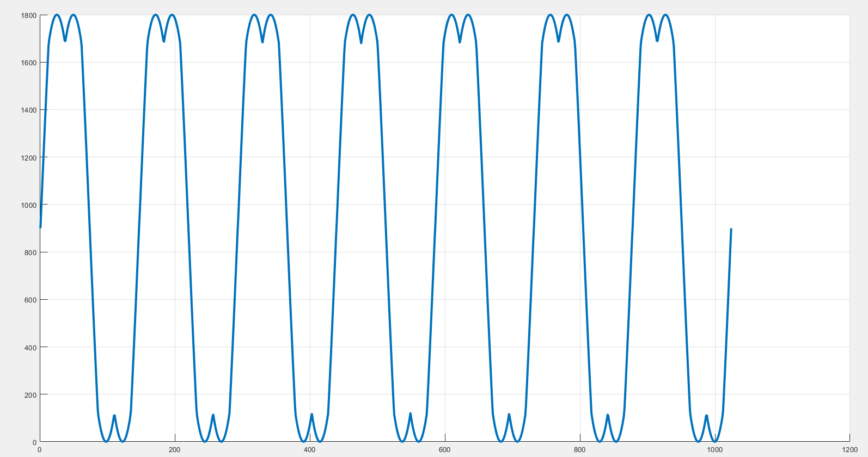868x457 pixels.
Task: Select the 1200 label on the vertical axis
Action: [29, 158]
